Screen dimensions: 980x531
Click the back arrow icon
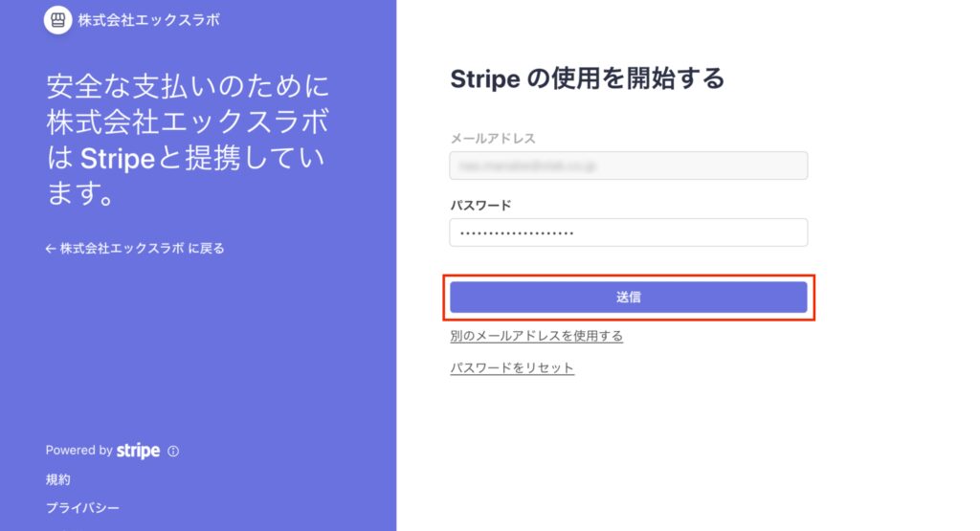[x=51, y=249]
